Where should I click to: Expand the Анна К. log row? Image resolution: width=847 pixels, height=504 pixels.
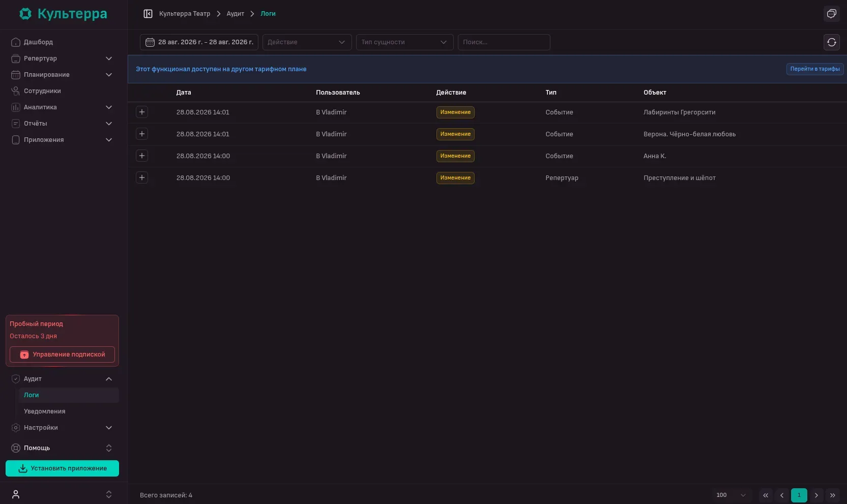pyautogui.click(x=142, y=156)
